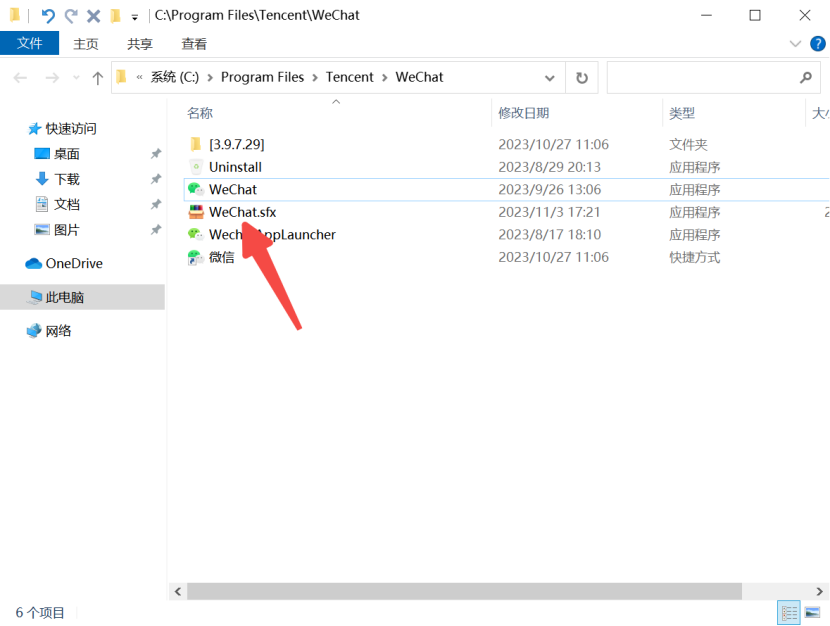Image resolution: width=830 pixels, height=626 pixels.
Task: Click the [3.9.7.29] folder icon
Action: [x=196, y=144]
